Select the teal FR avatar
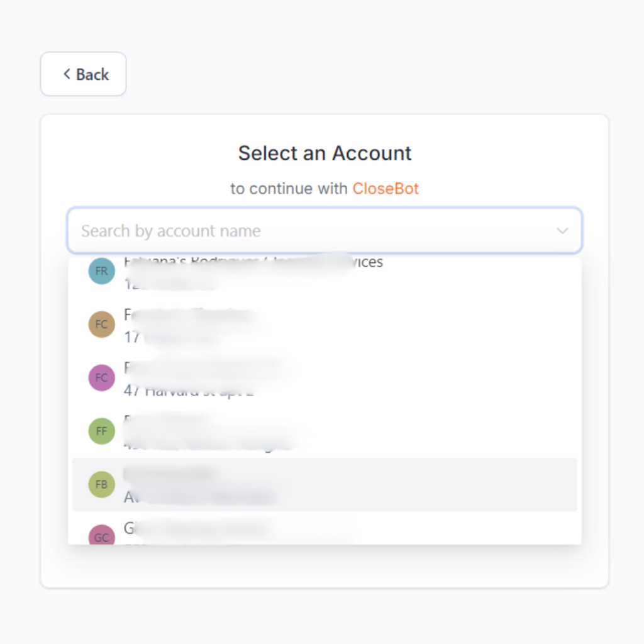This screenshot has width=644, height=644. click(x=101, y=271)
